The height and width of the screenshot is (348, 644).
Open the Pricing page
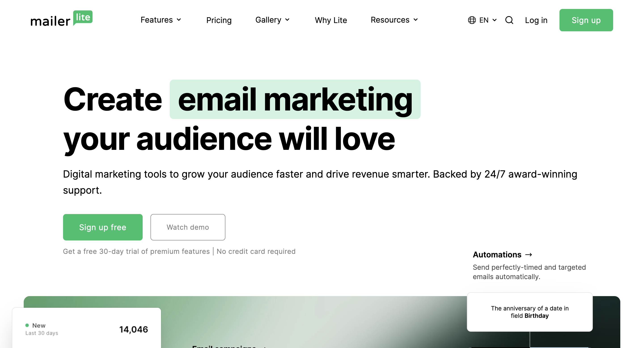click(219, 20)
